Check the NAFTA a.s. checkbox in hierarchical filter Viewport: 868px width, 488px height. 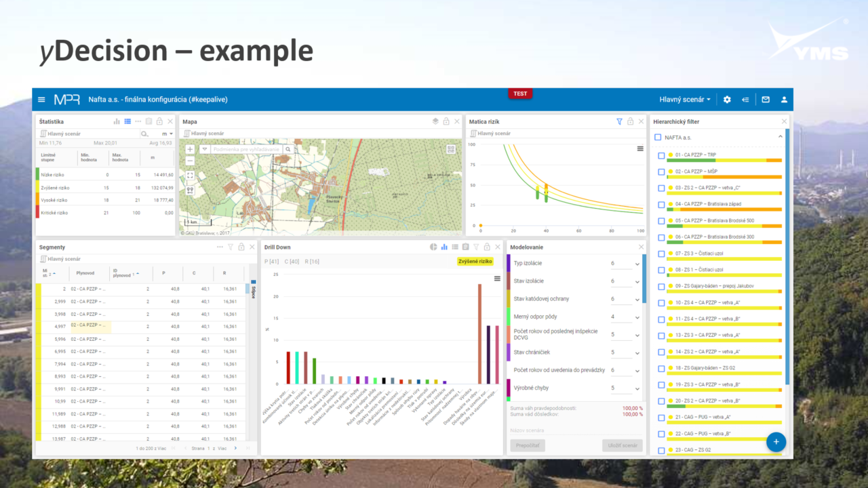(658, 136)
